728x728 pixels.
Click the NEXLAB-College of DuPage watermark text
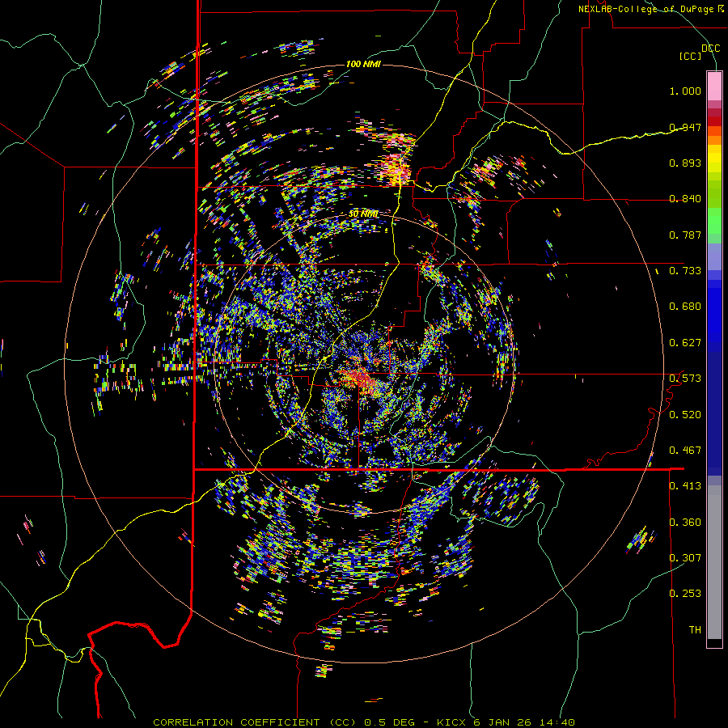point(650,9)
